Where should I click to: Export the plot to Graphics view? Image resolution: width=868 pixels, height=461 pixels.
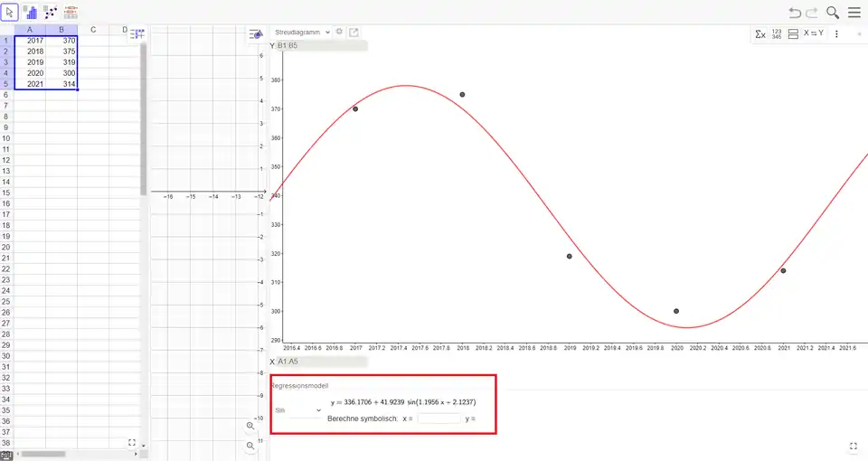354,32
